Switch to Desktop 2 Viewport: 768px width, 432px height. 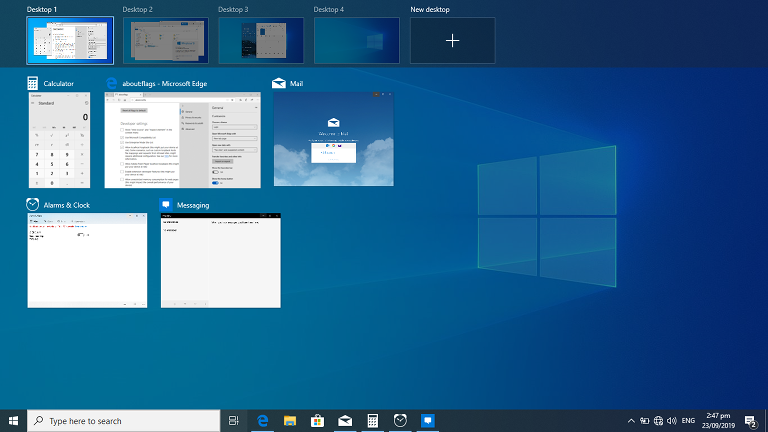165,40
